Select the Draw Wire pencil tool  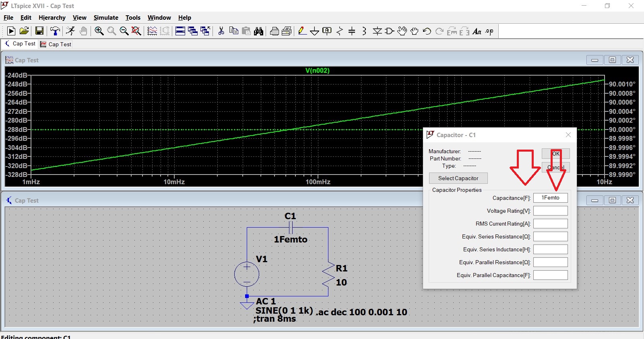(302, 31)
